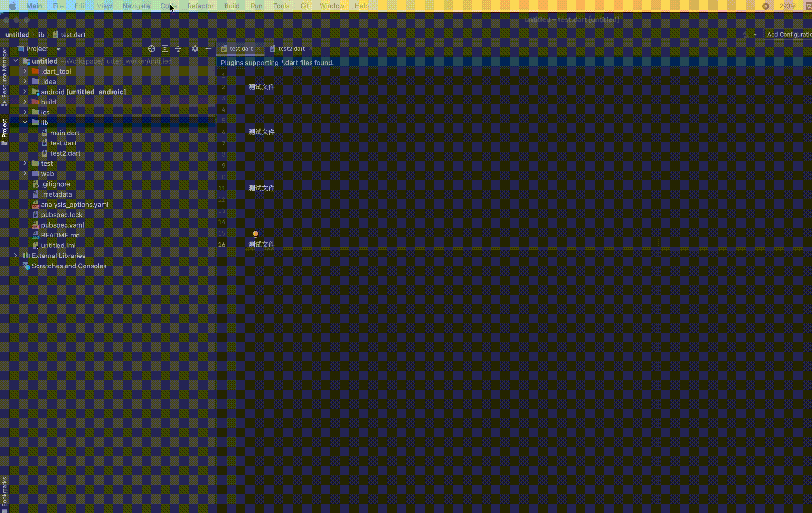Click lib breadcrumb in navigation bar
Viewport: 812px width, 513px height.
click(41, 35)
